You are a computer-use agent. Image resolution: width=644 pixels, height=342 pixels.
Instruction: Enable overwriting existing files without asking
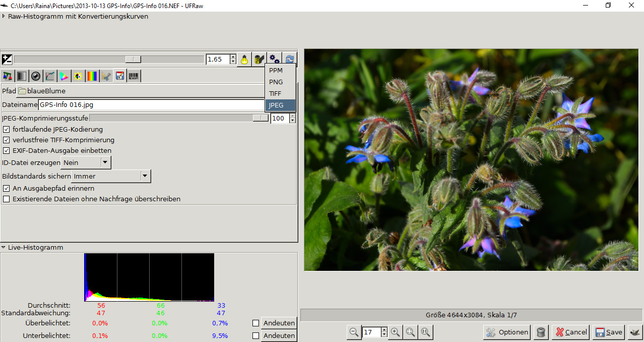pyautogui.click(x=7, y=199)
